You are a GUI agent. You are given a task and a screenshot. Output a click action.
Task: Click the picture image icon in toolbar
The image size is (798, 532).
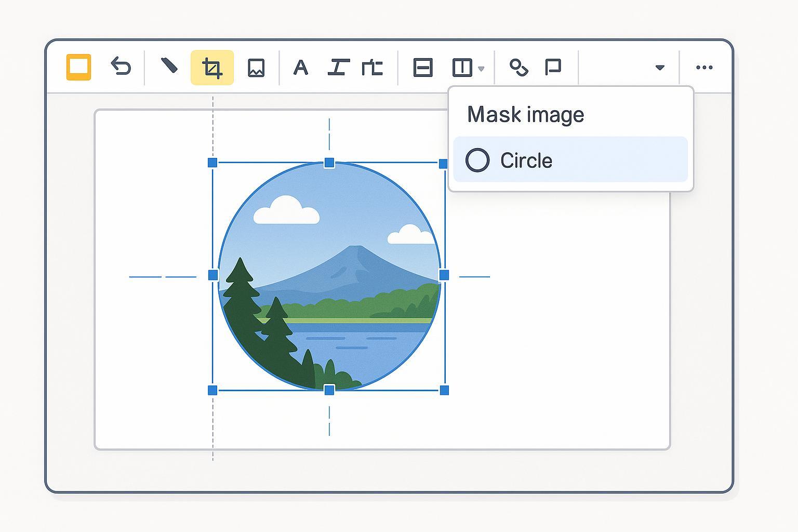pos(256,68)
